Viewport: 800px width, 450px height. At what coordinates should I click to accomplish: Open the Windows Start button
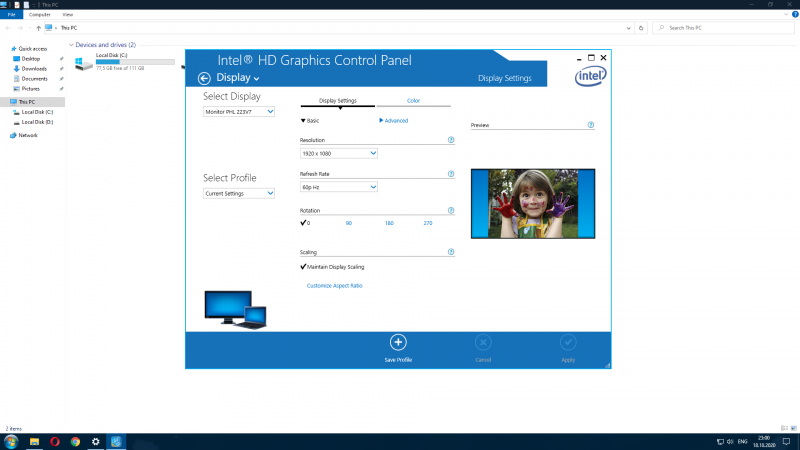pyautogui.click(x=11, y=442)
